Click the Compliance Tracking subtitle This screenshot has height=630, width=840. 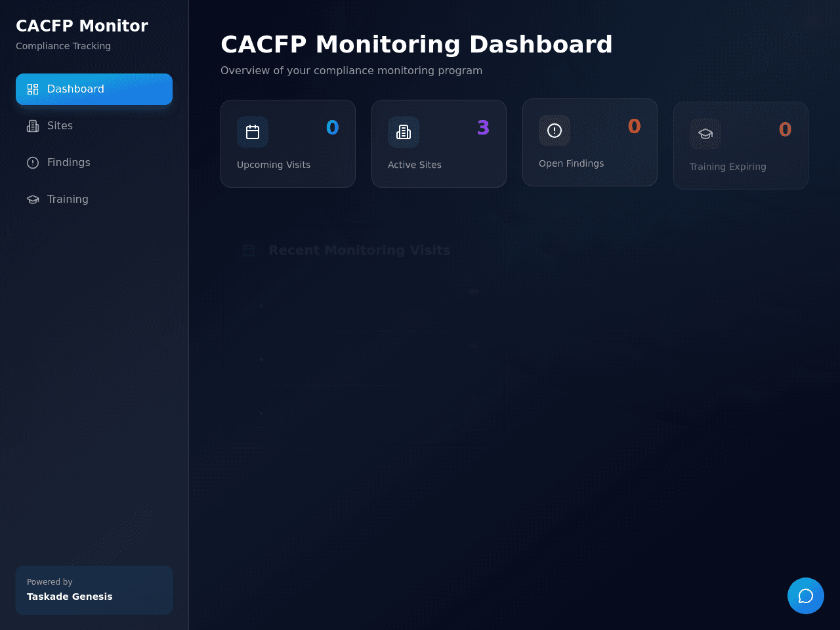63,46
